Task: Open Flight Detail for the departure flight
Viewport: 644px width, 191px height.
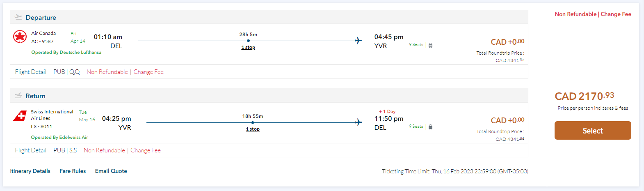Action: pos(30,72)
